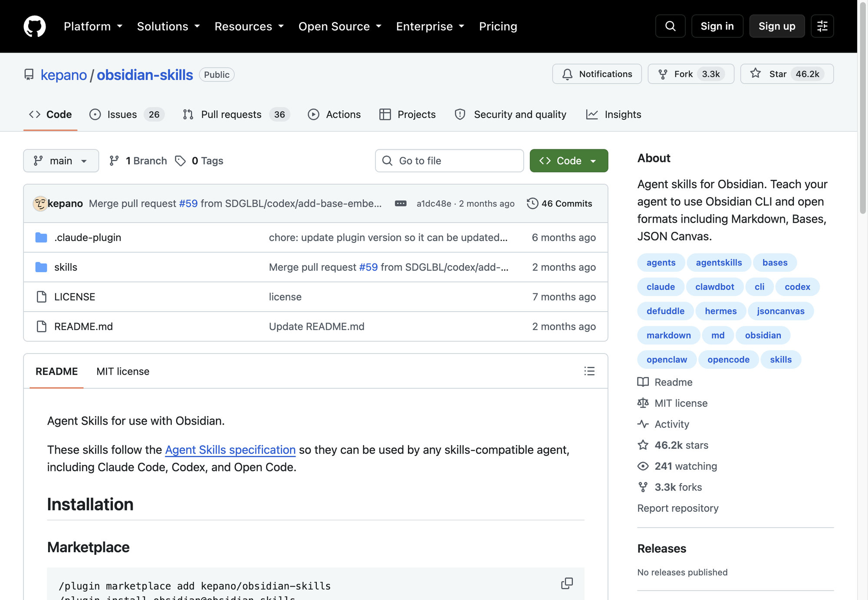
Task: Open pull request #59 in commit message
Action: (x=188, y=204)
